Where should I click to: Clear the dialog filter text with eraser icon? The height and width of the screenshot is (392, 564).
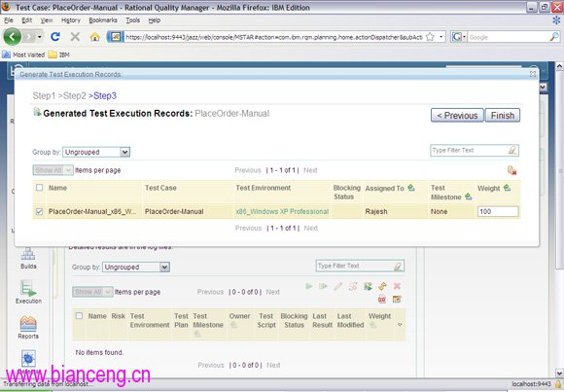pyautogui.click(x=512, y=150)
